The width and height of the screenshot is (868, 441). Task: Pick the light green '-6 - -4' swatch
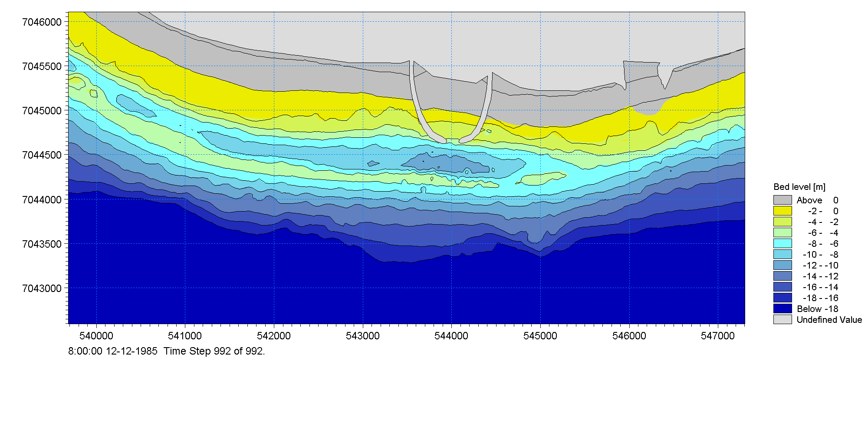pyautogui.click(x=783, y=232)
